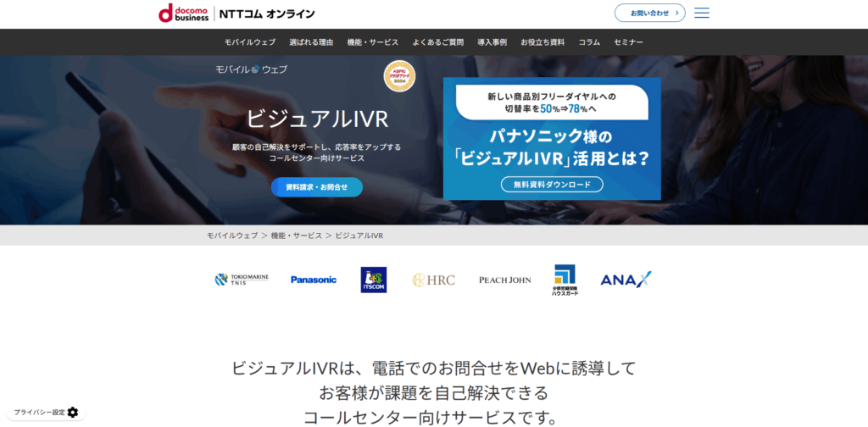Click the Tokio Marine TNIS logo
This screenshot has width=868, height=427.
click(242, 280)
